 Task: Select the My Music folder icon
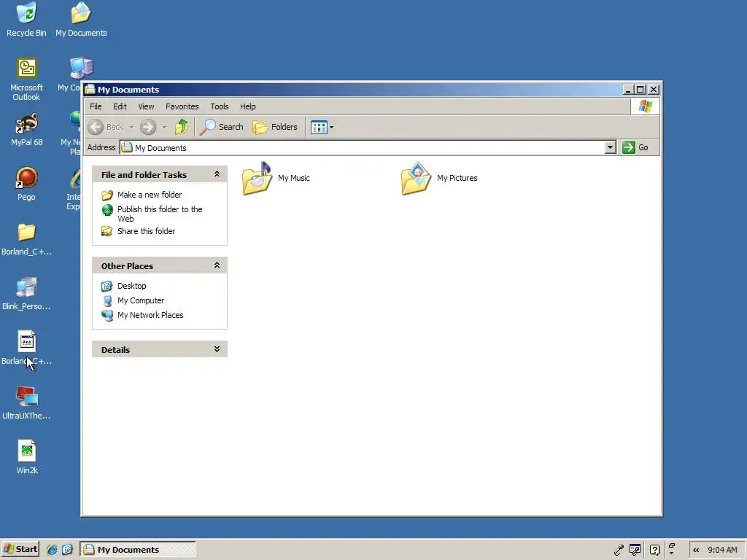258,178
